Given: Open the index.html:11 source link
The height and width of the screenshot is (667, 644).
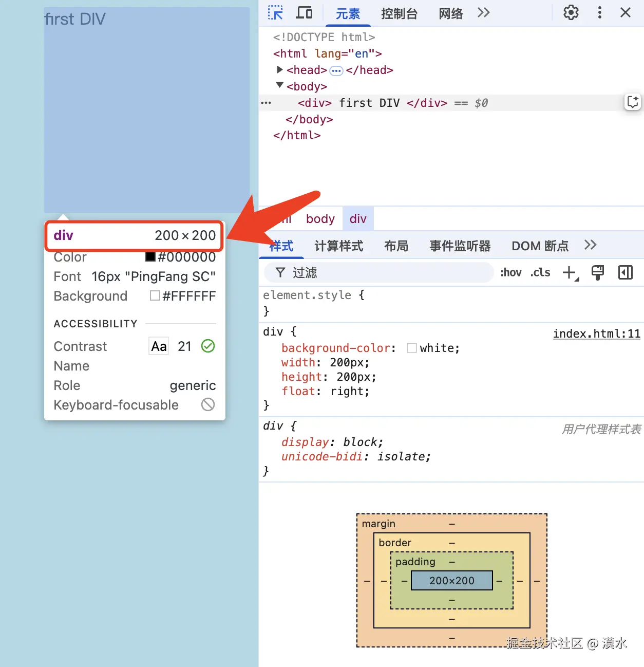Looking at the screenshot, I should [x=597, y=333].
